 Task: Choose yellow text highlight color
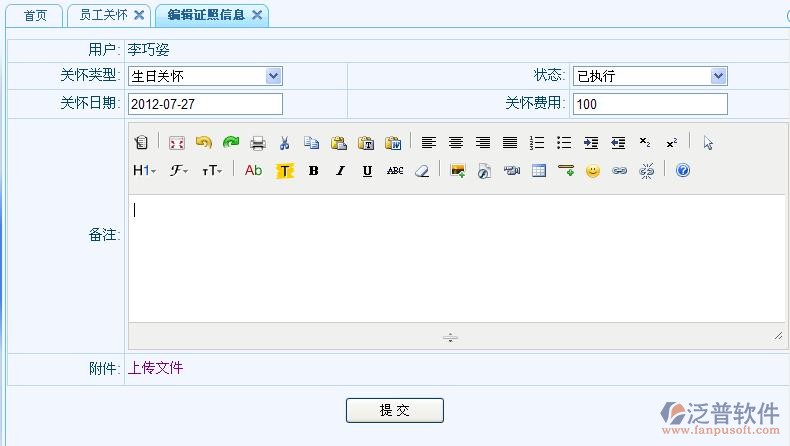pos(285,171)
